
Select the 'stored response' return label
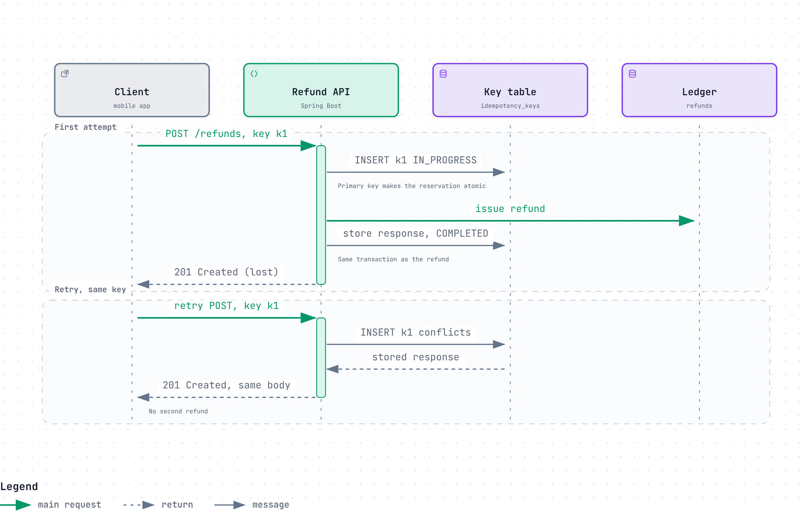(x=416, y=357)
